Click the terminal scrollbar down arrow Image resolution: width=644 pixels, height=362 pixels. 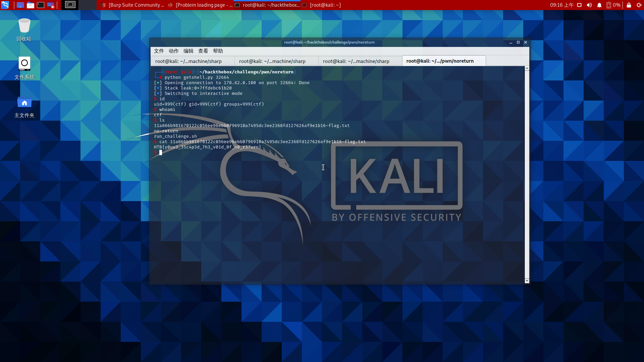[x=527, y=281]
